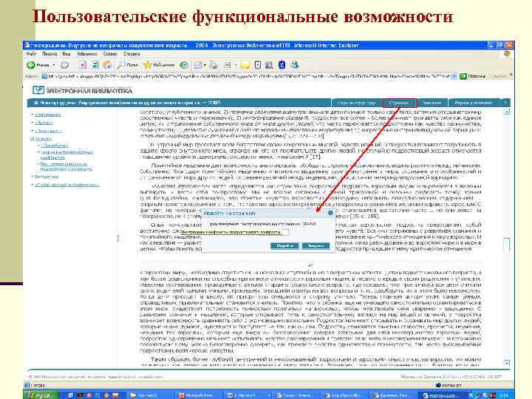The width and height of the screenshot is (532, 399).
Task: Click the Stop page loading icon
Action: pos(83,65)
